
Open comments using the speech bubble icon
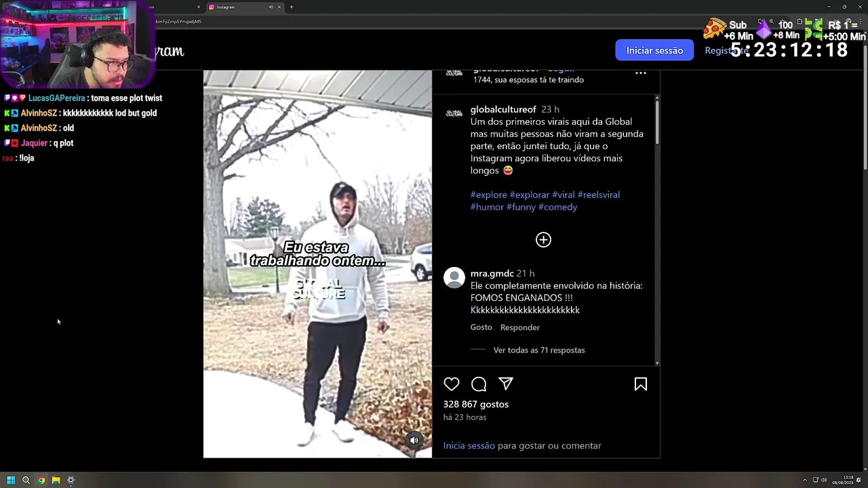coord(479,384)
